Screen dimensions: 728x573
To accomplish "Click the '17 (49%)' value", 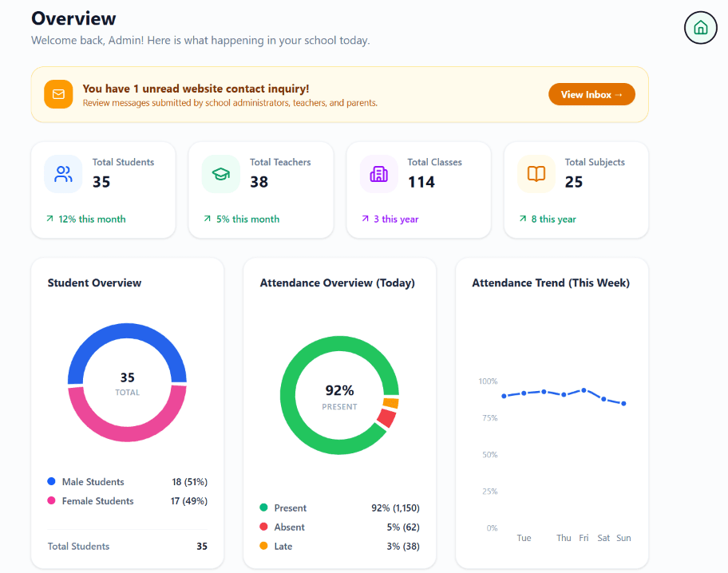I will tap(189, 501).
